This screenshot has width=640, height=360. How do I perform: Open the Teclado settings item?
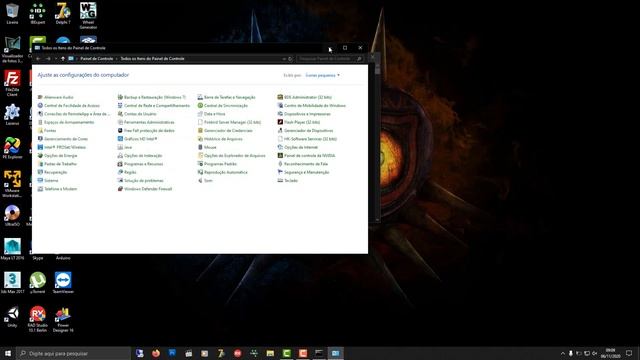(x=287, y=180)
